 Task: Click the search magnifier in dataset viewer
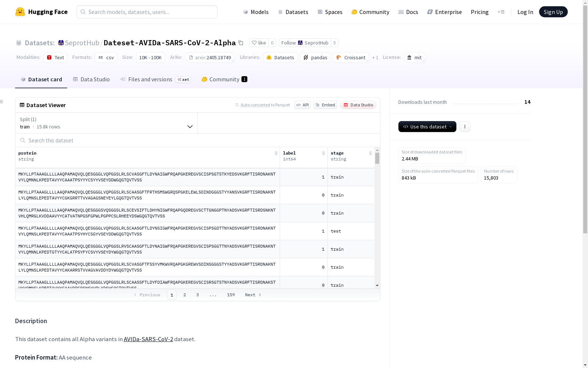point(23,140)
